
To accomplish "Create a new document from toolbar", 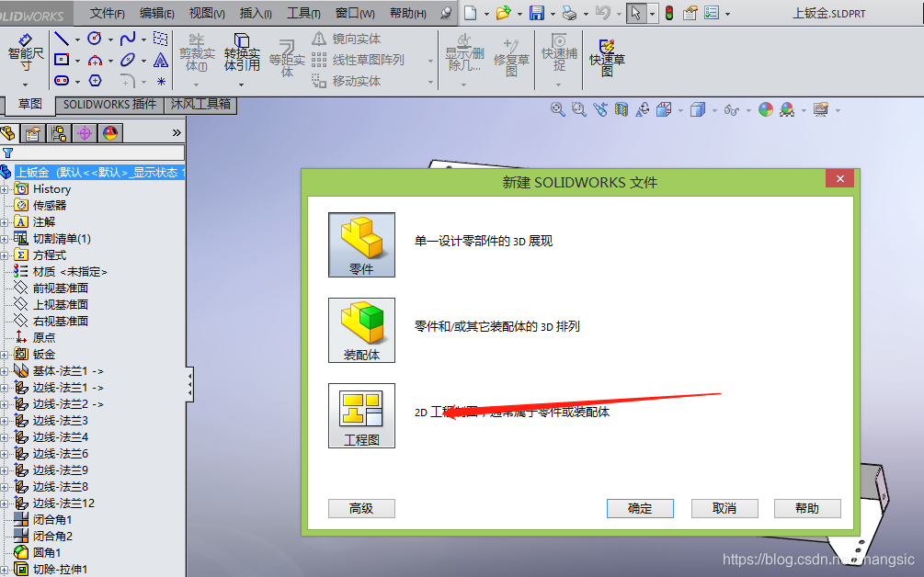I will tap(470, 13).
